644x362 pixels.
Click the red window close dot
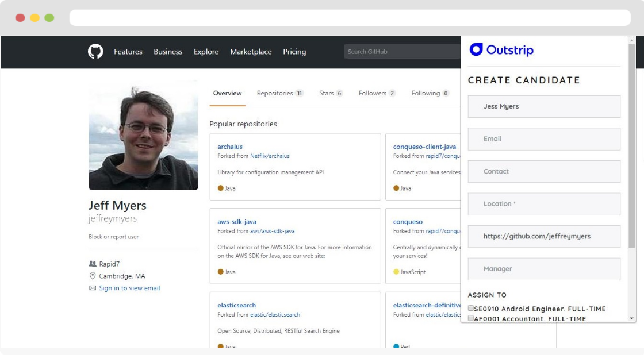(20, 18)
